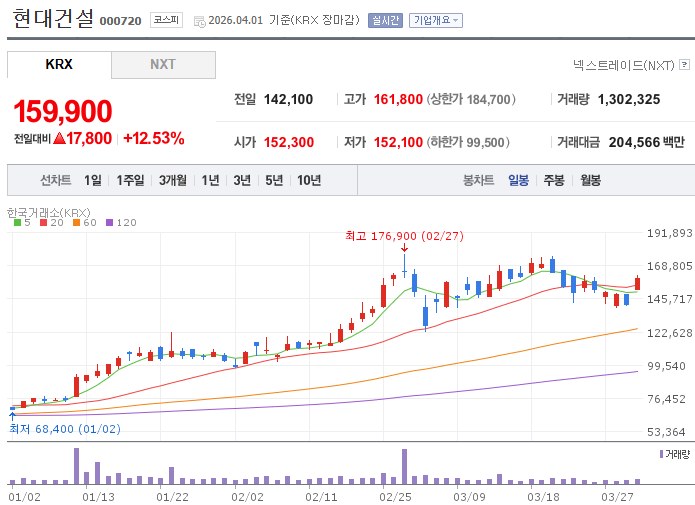Screen dimensions: 695x505
Task: Select the 3개월 line chart period
Action: pos(173,180)
